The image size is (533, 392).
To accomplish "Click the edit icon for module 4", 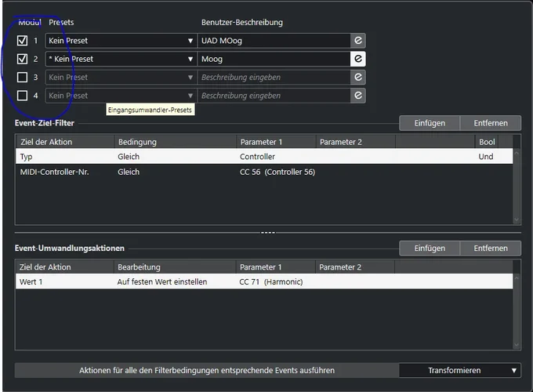I will point(357,96).
